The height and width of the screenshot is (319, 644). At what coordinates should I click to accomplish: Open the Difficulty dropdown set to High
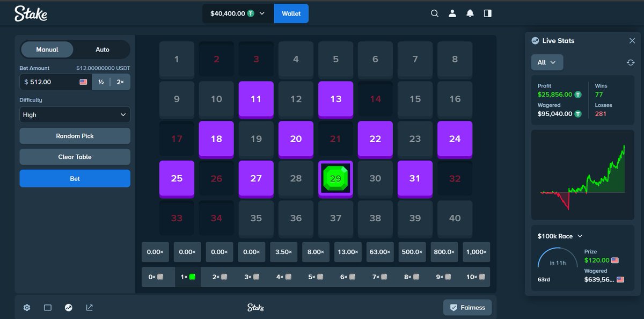click(75, 115)
